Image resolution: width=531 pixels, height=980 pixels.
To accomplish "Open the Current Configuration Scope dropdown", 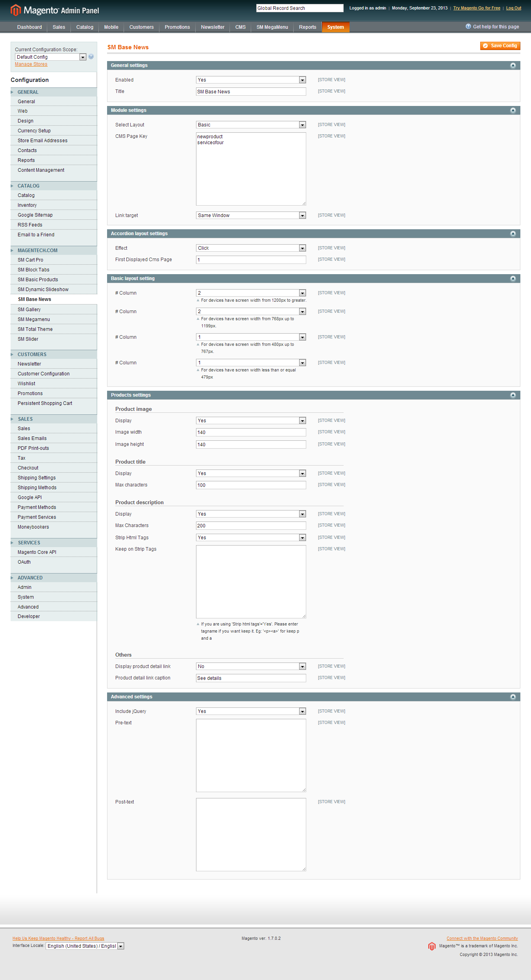I will click(50, 57).
